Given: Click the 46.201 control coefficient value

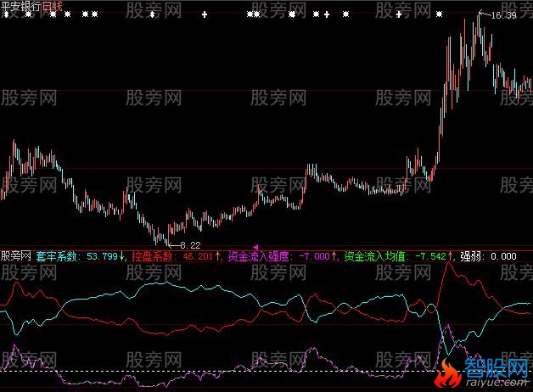Looking at the screenshot, I should click(198, 256).
